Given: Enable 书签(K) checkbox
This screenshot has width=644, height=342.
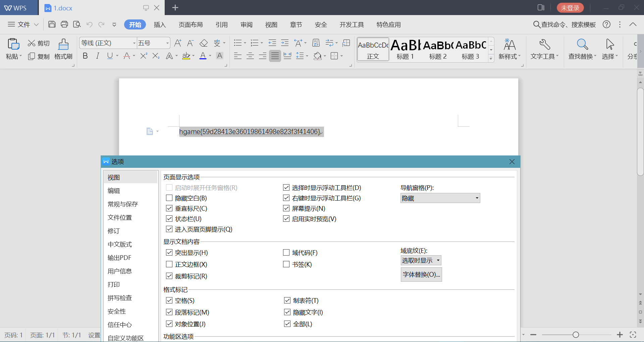Looking at the screenshot, I should click(x=286, y=264).
